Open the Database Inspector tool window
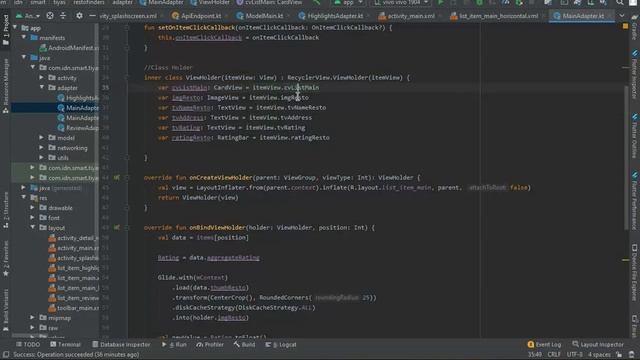The height and width of the screenshot is (360, 640). tap(121, 344)
